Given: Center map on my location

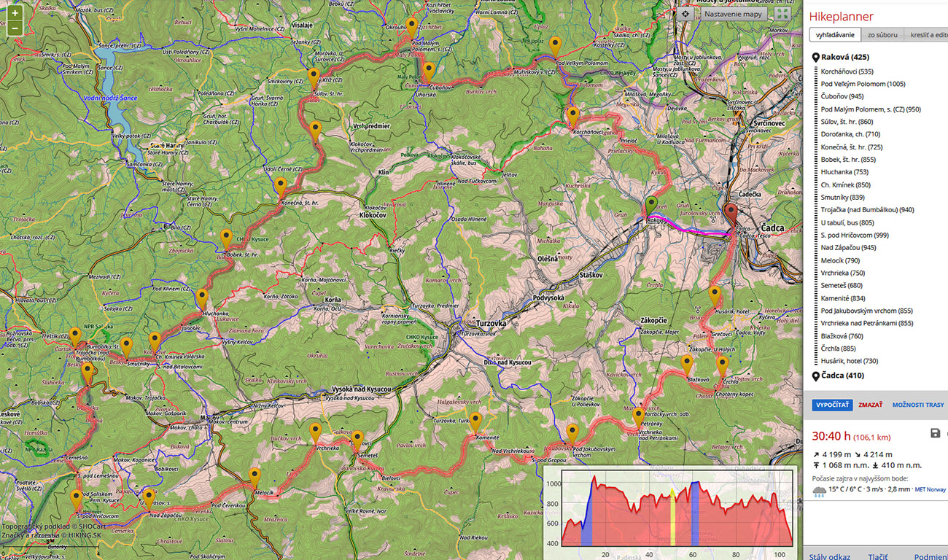Looking at the screenshot, I should coord(685,14).
